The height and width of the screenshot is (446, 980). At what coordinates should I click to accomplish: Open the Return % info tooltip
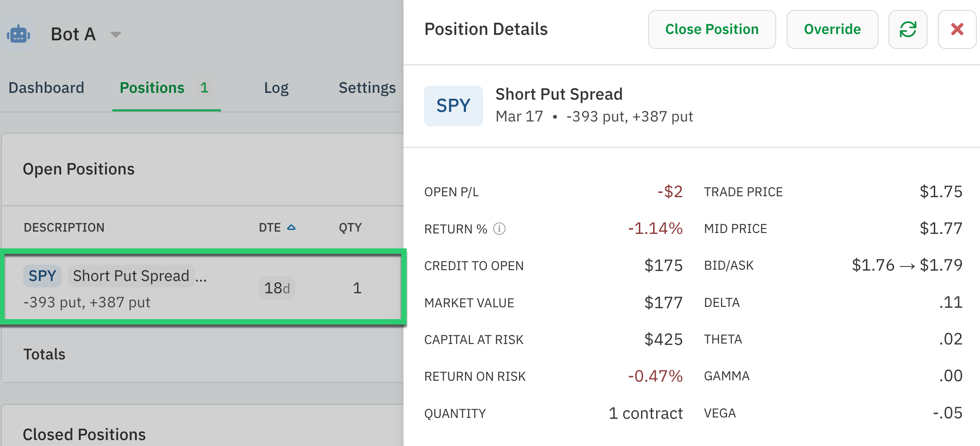(x=499, y=229)
